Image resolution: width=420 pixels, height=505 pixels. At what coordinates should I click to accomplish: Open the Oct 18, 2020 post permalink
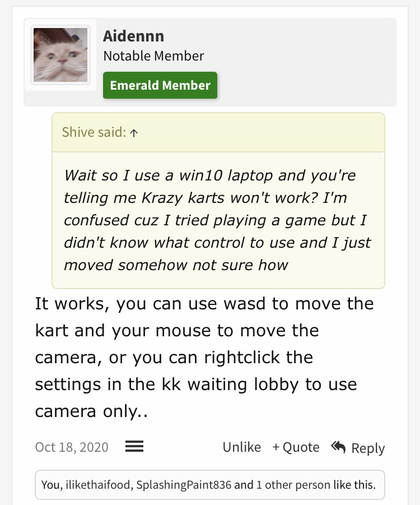72,447
